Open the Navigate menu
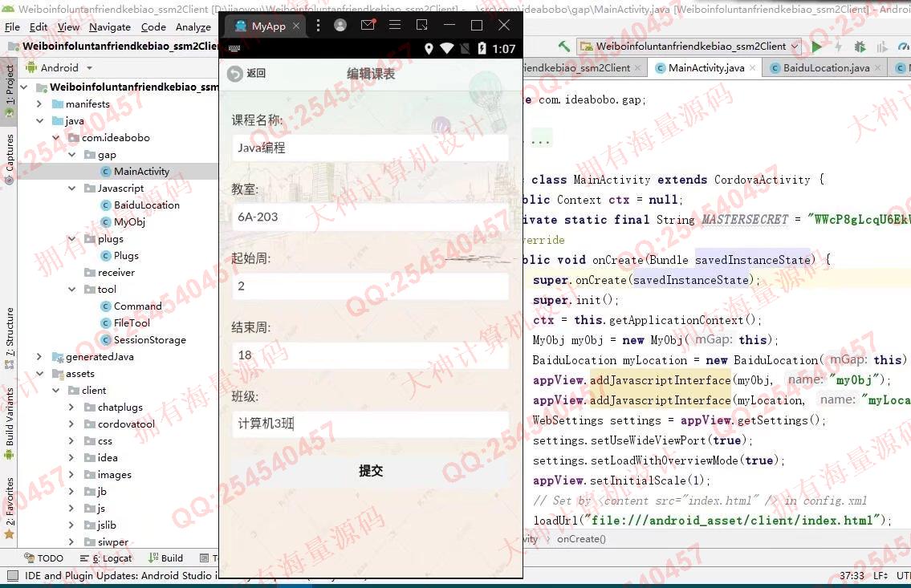The width and height of the screenshot is (911, 588). pos(109,26)
